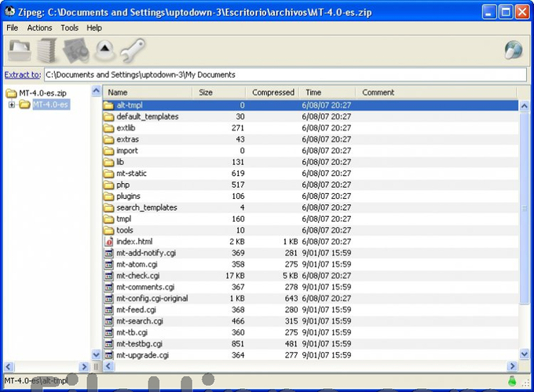
Task: Click the tree pane scroll right arrow
Action: coord(84,366)
